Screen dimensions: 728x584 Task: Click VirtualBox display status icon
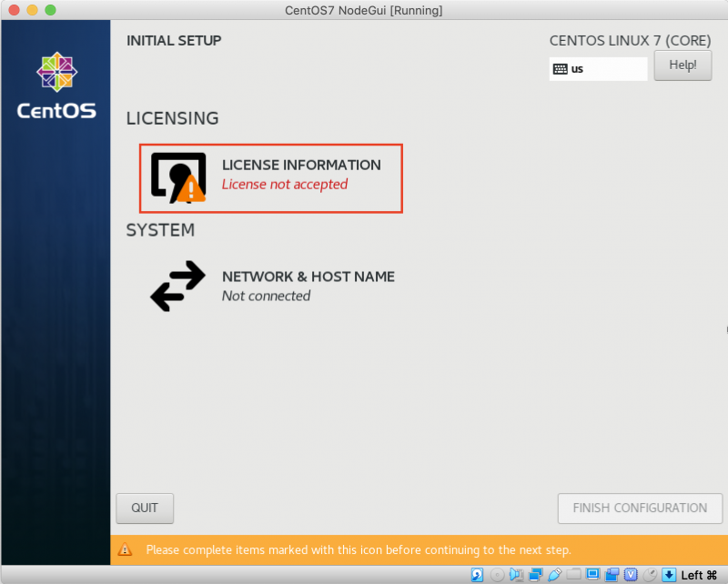click(592, 574)
